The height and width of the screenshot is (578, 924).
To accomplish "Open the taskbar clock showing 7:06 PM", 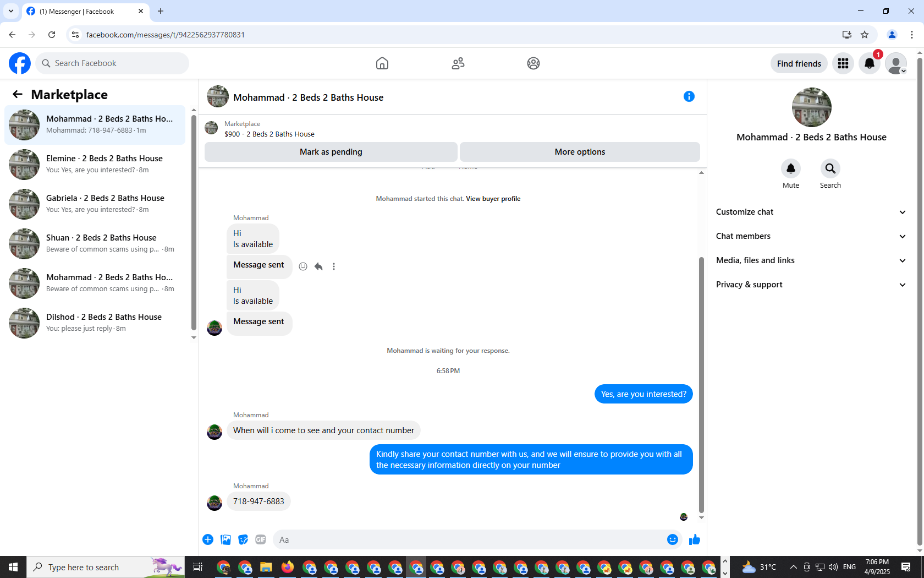I will point(877,567).
